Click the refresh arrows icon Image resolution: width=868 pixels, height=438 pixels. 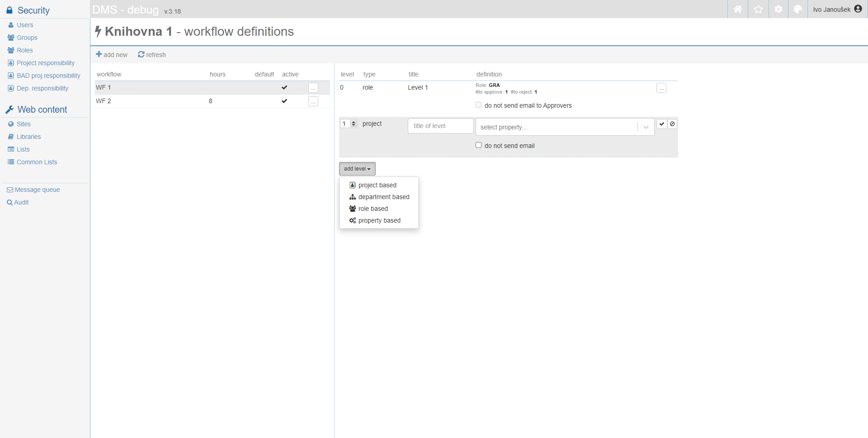point(141,54)
